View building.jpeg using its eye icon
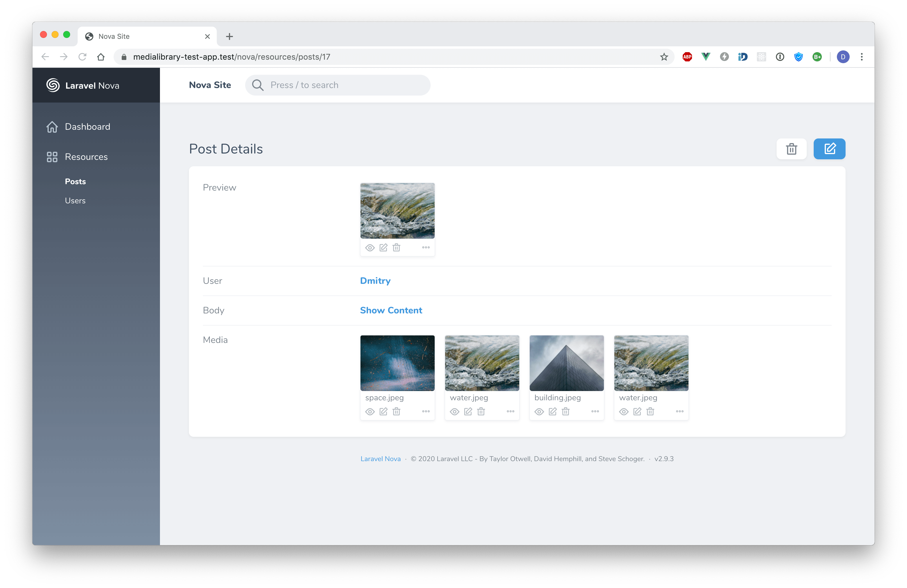 tap(539, 412)
